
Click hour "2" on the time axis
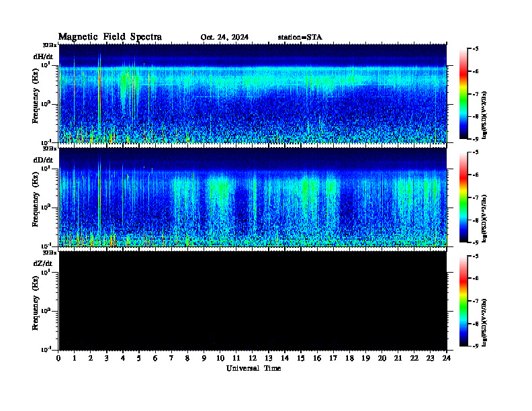pos(91,359)
